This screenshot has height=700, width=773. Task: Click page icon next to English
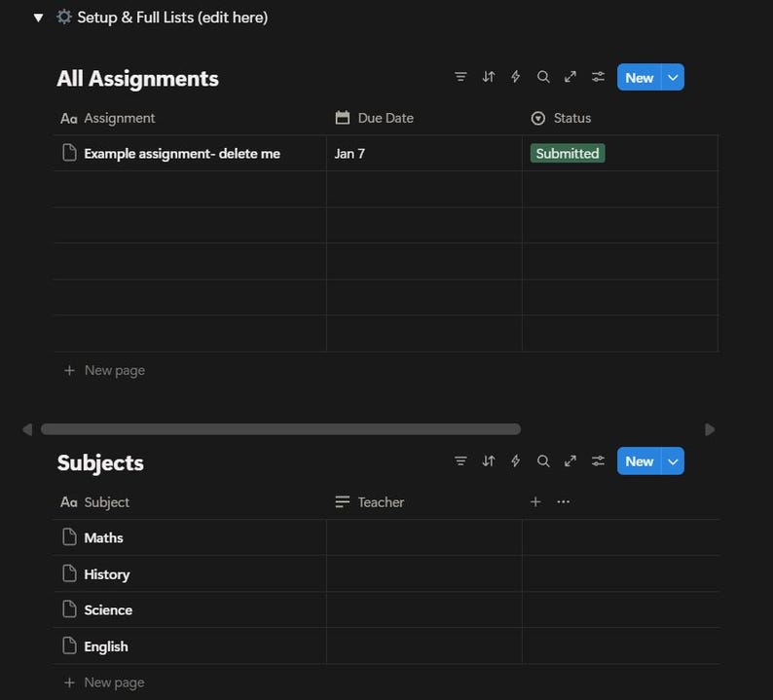(69, 645)
